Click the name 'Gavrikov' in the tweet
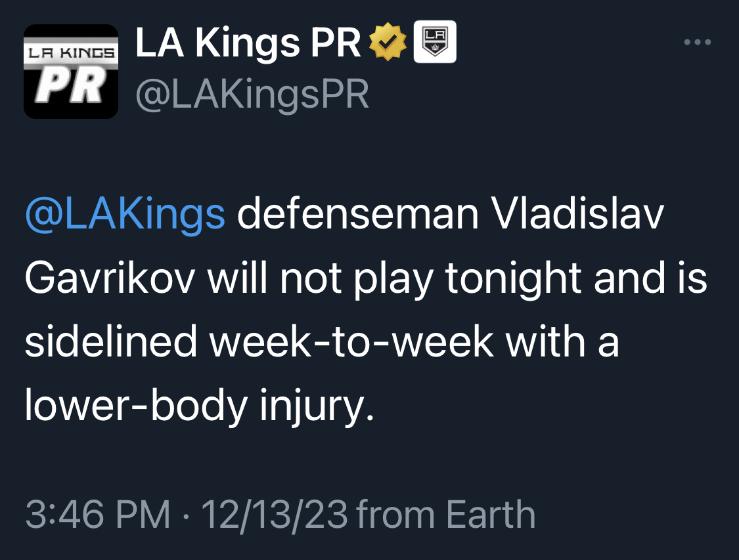 (110, 278)
